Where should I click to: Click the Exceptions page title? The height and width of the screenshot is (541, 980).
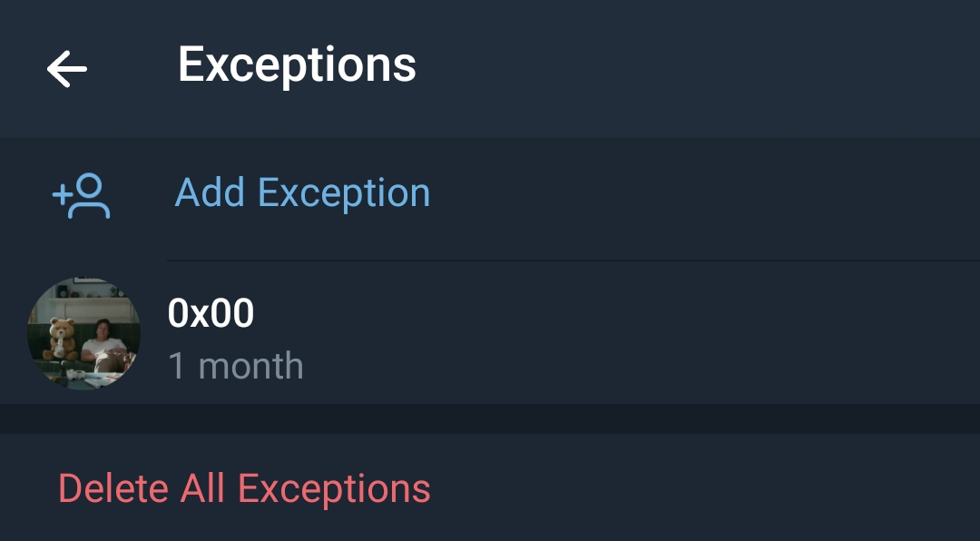click(x=297, y=65)
